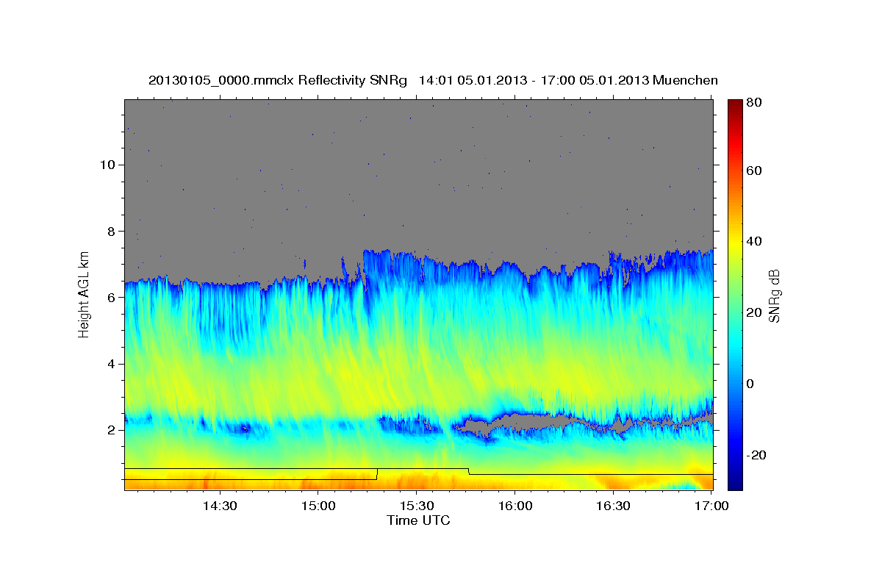Click the orange near-surface reflectivity band at 15:30
Viewport: 882px width, 588px height.
pyautogui.click(x=416, y=482)
